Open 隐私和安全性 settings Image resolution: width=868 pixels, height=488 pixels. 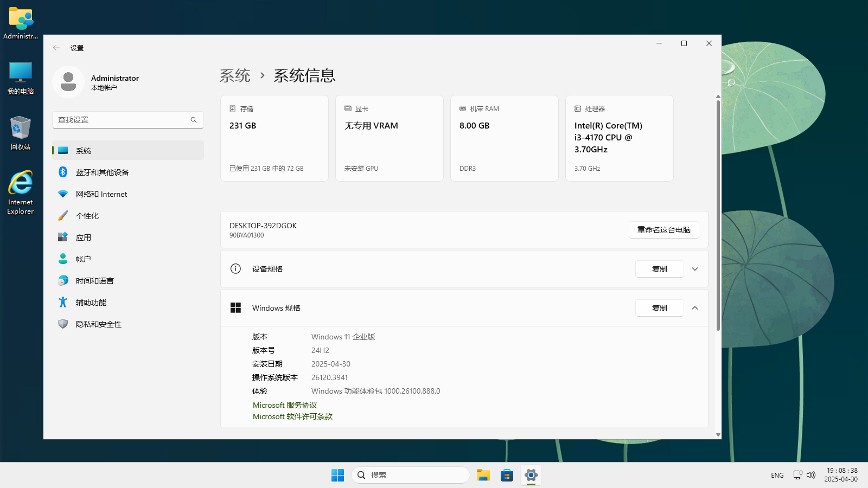point(128,324)
